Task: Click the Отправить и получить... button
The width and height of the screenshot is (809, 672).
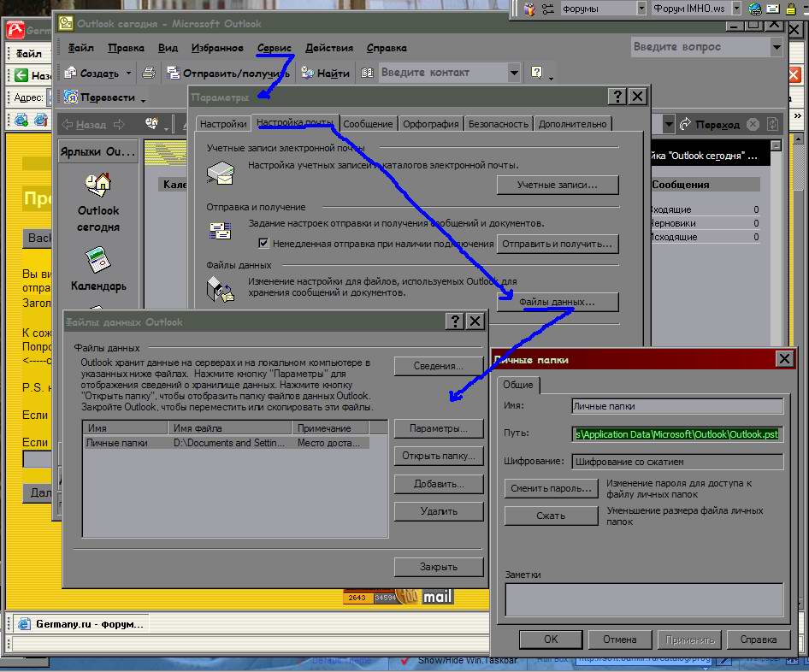Action: click(558, 244)
